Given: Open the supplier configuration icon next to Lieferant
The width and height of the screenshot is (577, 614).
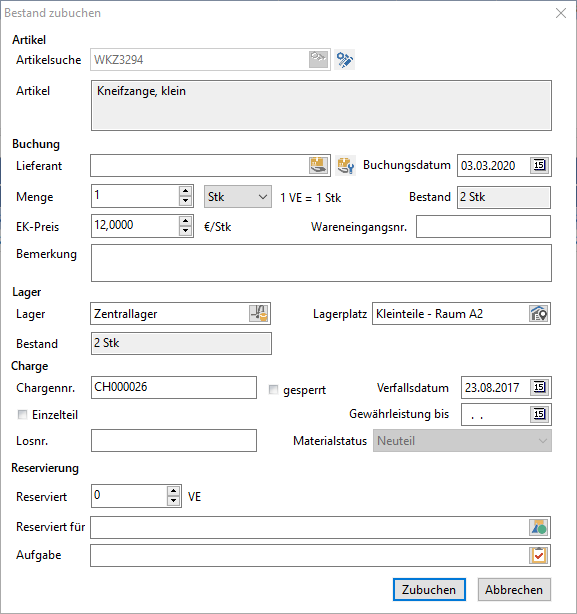Looking at the screenshot, I should pos(346,165).
